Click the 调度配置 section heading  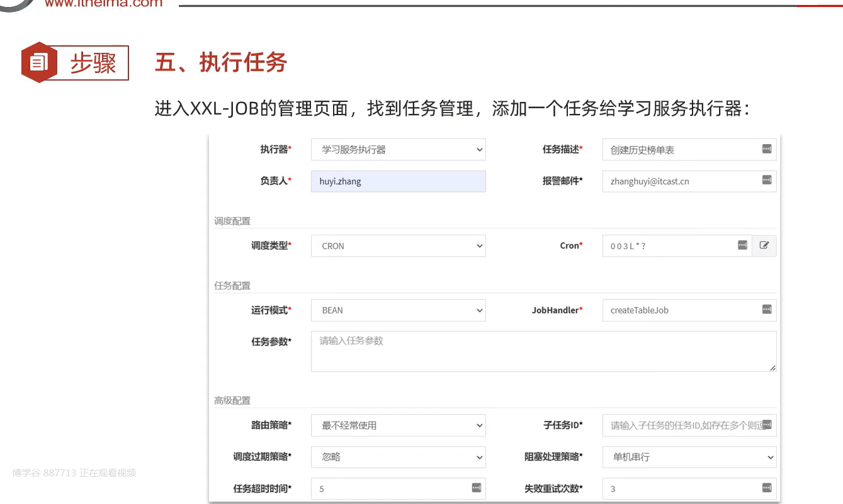pos(232,221)
